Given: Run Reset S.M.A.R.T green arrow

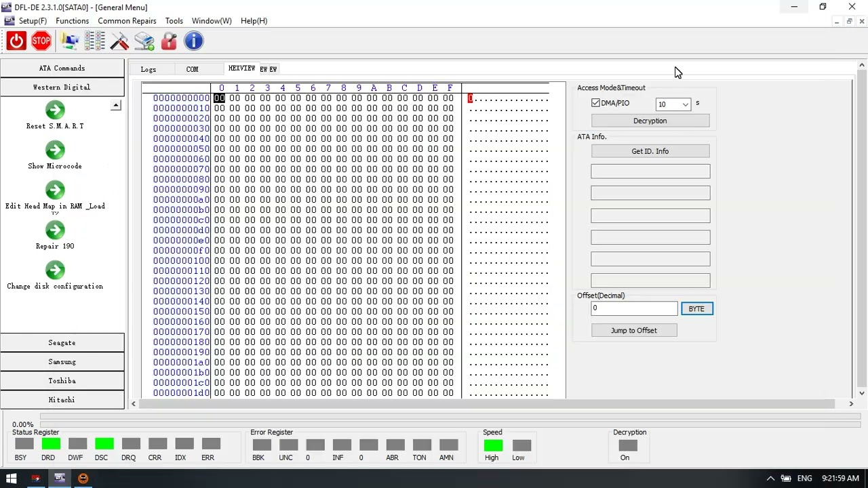Looking at the screenshot, I should [55, 110].
